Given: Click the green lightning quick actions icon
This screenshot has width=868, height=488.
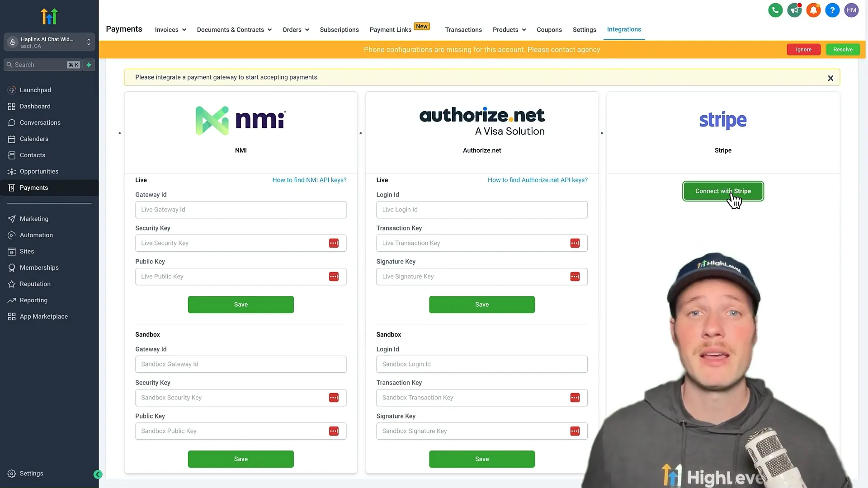Looking at the screenshot, I should pos(89,65).
